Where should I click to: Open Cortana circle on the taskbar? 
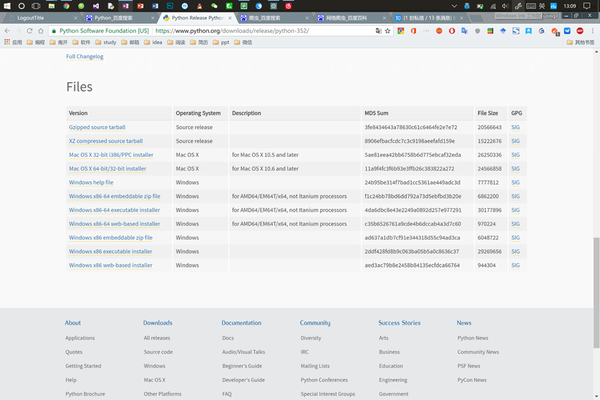(x=21, y=6)
